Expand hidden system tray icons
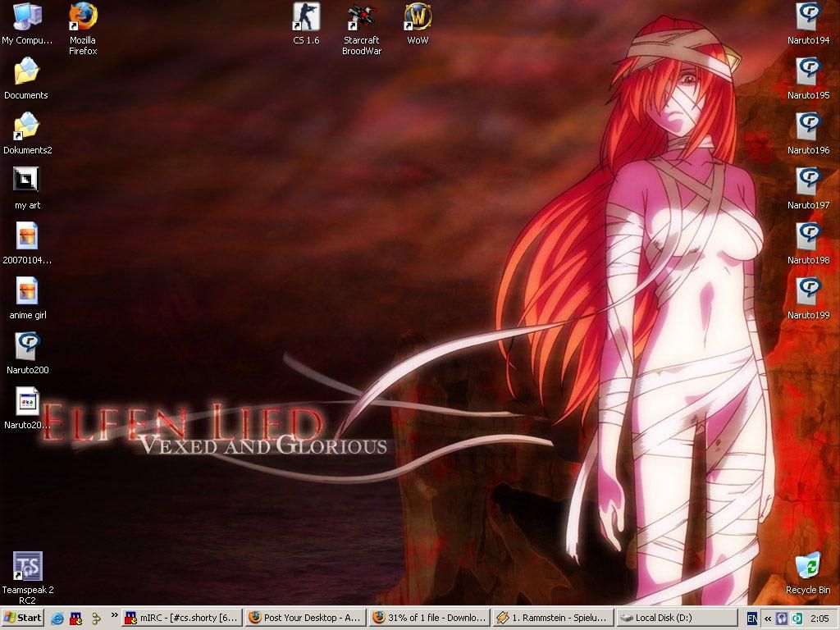840x630 pixels. (x=768, y=619)
